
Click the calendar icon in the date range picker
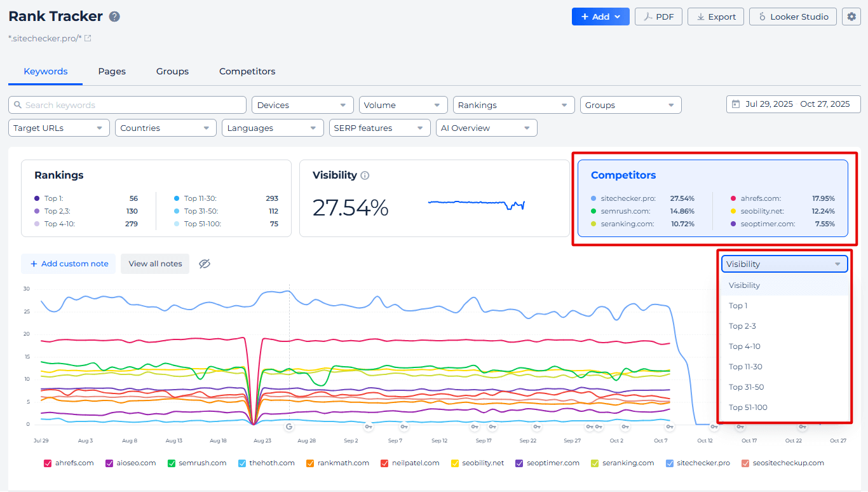click(737, 104)
